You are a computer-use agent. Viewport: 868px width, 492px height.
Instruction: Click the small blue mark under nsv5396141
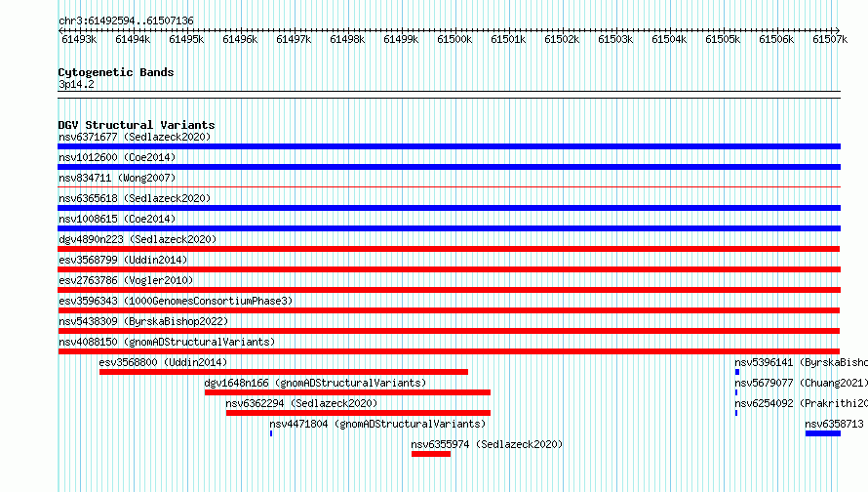[x=737, y=372]
